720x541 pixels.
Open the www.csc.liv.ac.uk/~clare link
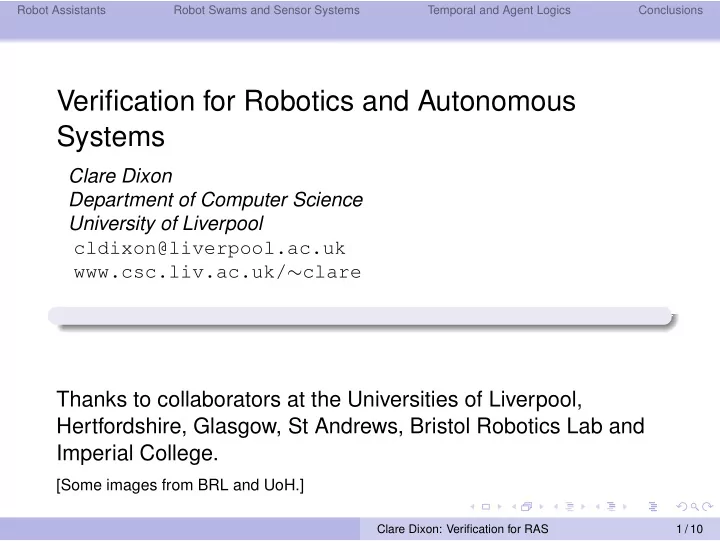pyautogui.click(x=217, y=272)
